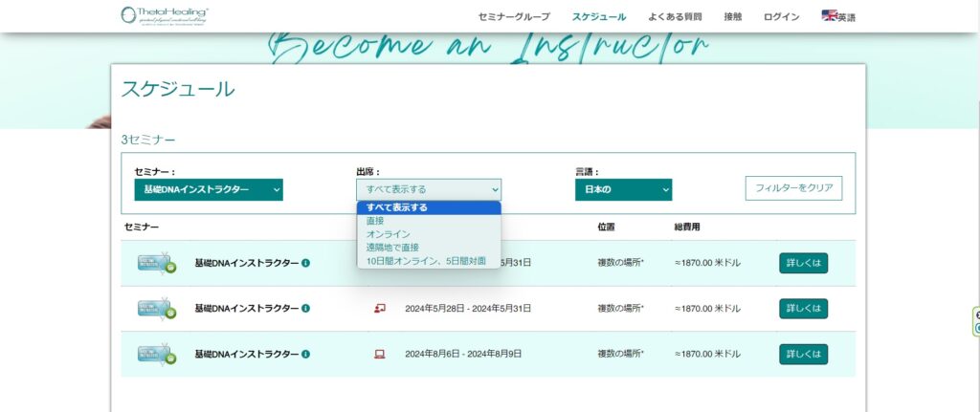Image resolution: width=980 pixels, height=412 pixels.
Task: Click the 総費用 column header
Action: coord(687,227)
